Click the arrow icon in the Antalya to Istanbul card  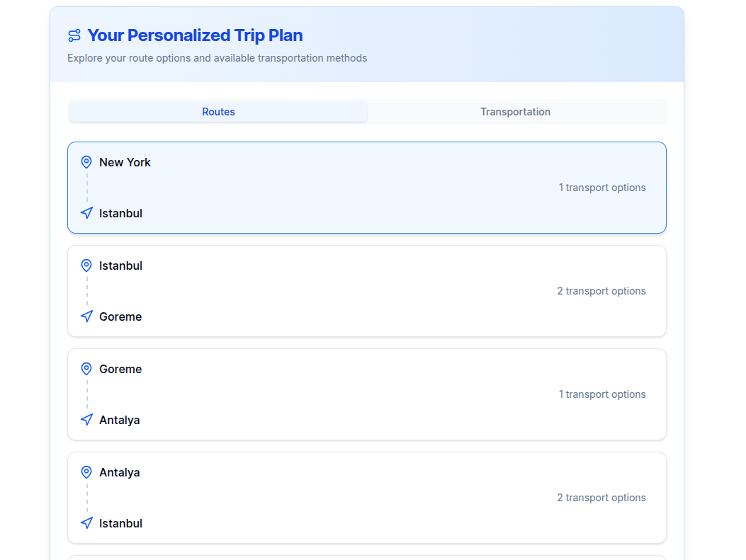click(x=86, y=523)
